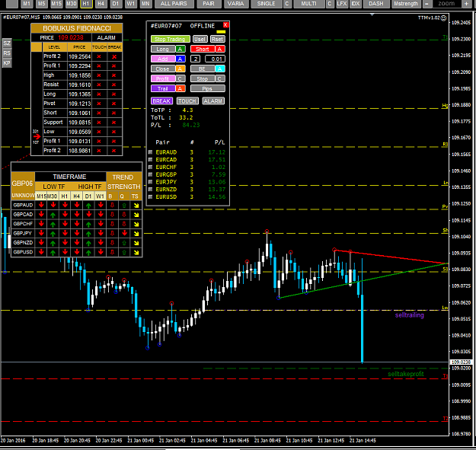Click the GBPJPY green D1 up arrow
This screenshot has height=450, width=476.
click(x=88, y=234)
